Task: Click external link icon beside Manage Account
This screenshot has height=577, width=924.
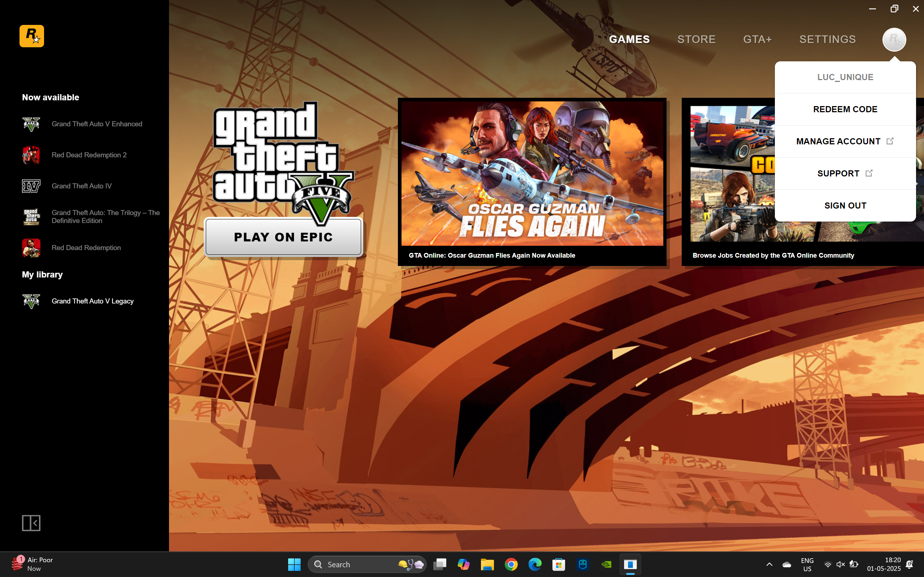Action: click(890, 141)
